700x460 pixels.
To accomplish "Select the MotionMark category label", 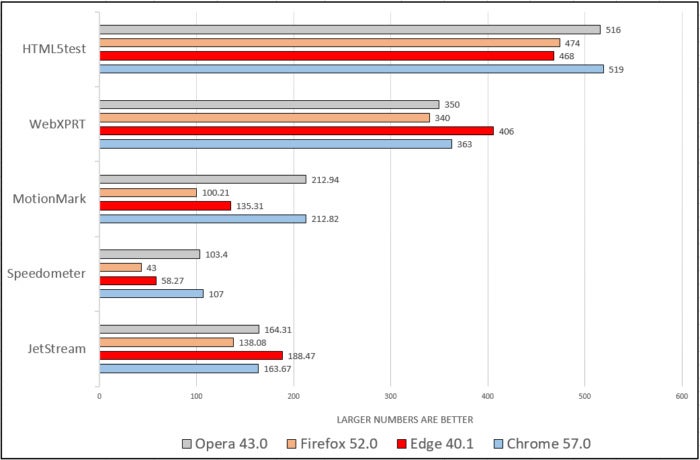I will pos(49,199).
